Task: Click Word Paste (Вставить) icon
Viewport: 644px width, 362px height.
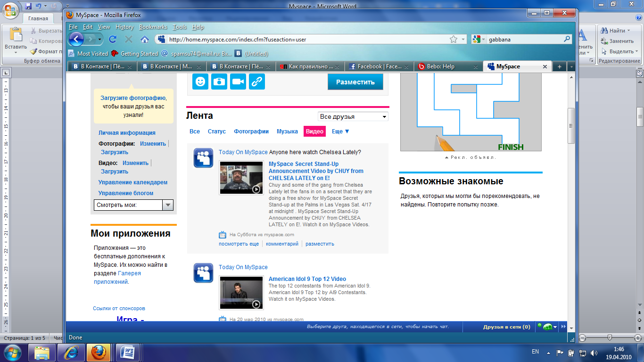Action: point(16,35)
